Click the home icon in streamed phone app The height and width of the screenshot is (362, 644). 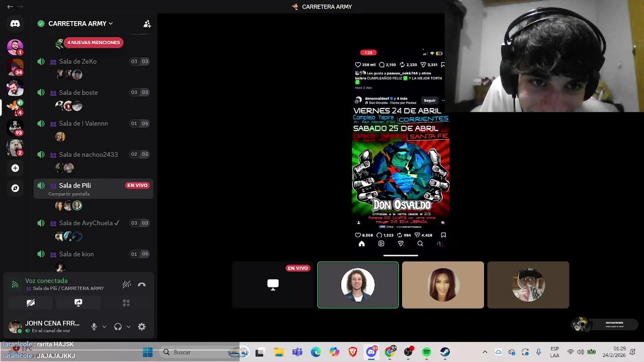point(361,244)
